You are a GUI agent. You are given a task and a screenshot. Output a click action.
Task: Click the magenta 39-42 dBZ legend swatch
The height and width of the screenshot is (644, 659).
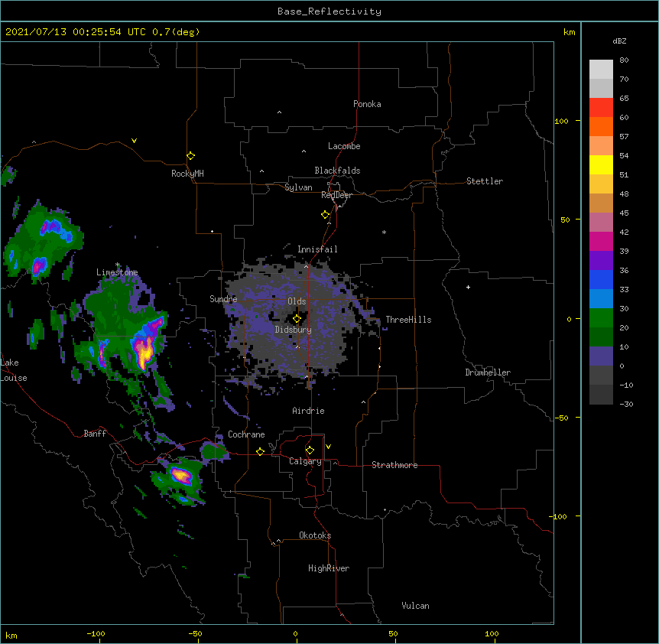point(601,241)
